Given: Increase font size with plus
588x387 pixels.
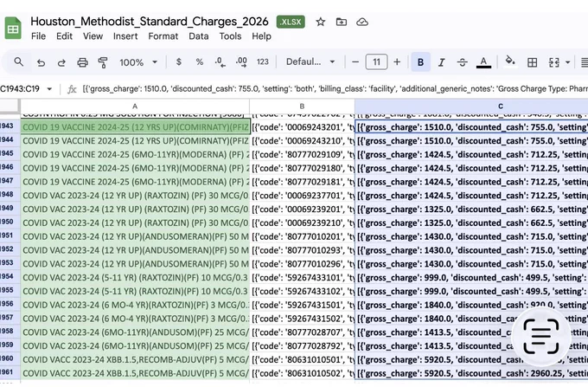Looking at the screenshot, I should click(397, 62).
